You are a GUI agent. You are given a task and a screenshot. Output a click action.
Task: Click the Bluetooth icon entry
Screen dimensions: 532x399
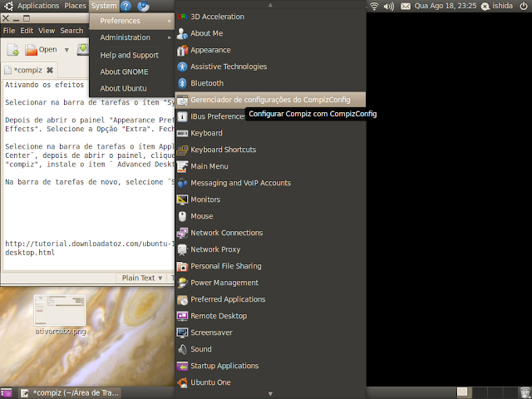[x=182, y=83]
